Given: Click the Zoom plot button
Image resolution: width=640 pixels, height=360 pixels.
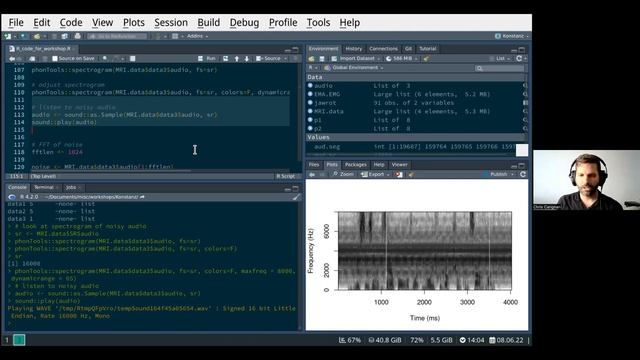Looking at the screenshot, I should tap(343, 175).
